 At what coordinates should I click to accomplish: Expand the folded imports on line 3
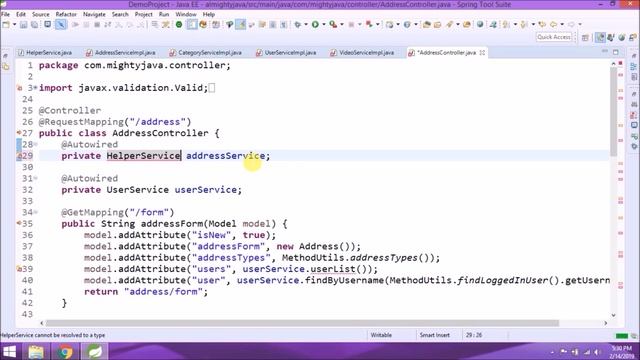pyautogui.click(x=36, y=88)
